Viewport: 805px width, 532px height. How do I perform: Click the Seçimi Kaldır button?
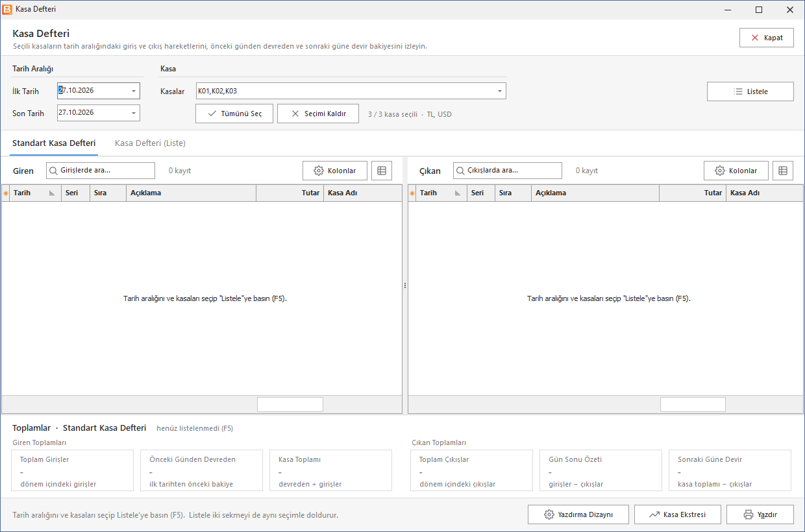(x=318, y=114)
